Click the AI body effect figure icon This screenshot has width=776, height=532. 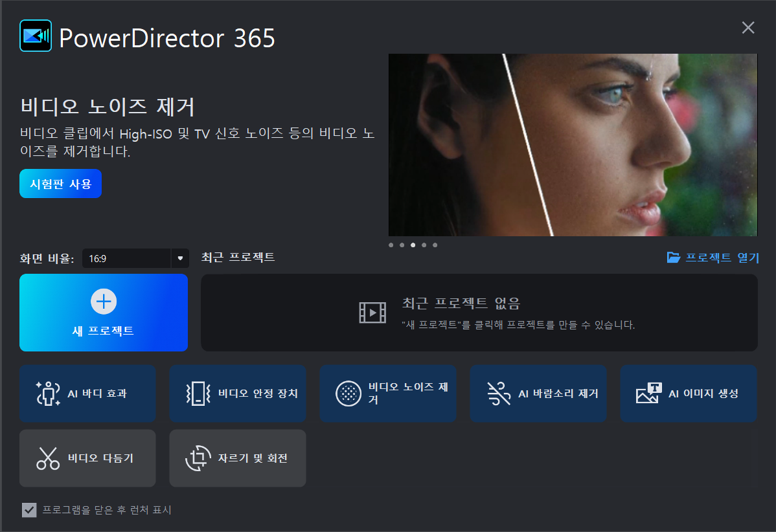[48, 393]
